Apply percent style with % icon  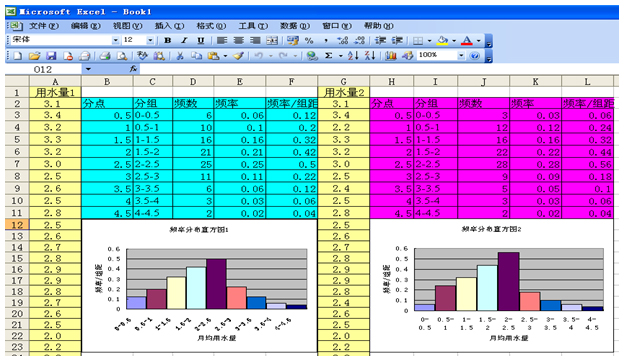309,40
